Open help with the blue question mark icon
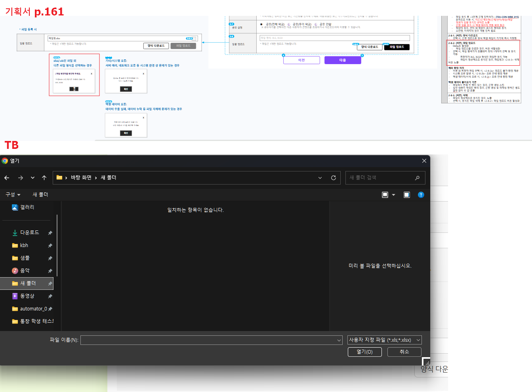Viewport: 532px width, 392px height. click(421, 195)
